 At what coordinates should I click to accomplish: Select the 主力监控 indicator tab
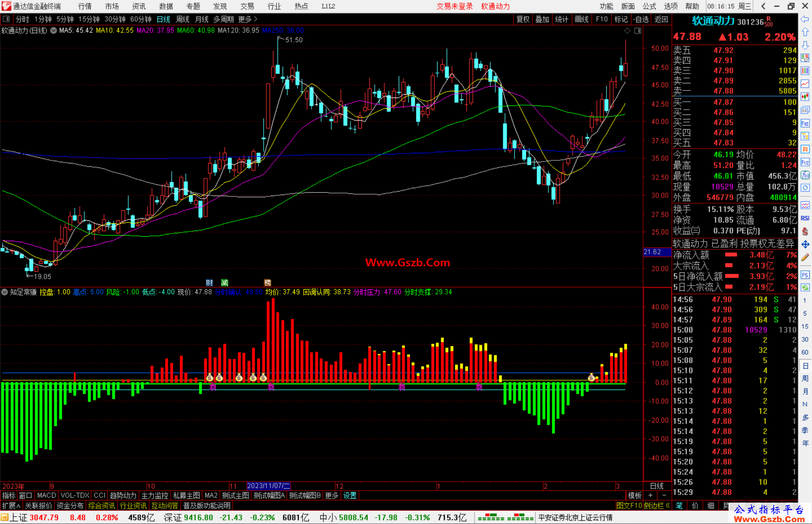[155, 495]
